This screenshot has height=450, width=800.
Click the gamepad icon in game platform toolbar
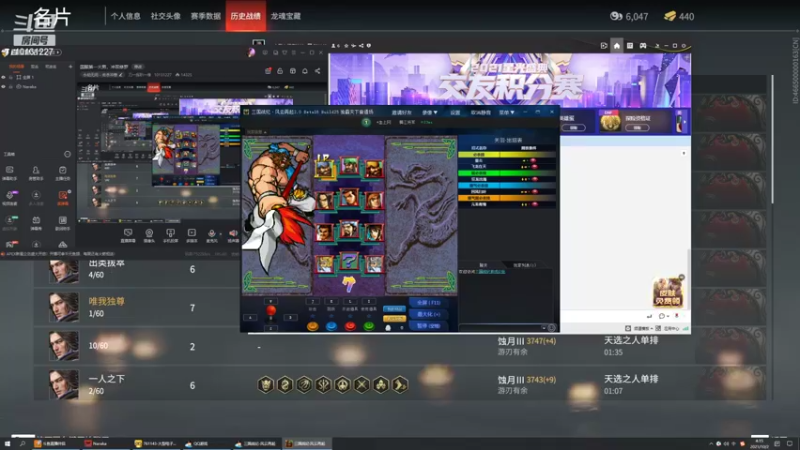[x=643, y=46]
